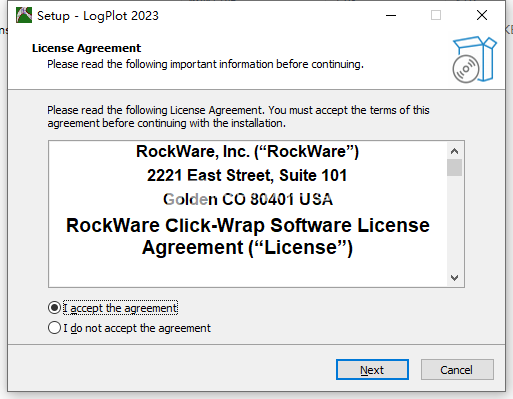
Task: Click the "I accept the agreement" label text
Action: [120, 308]
